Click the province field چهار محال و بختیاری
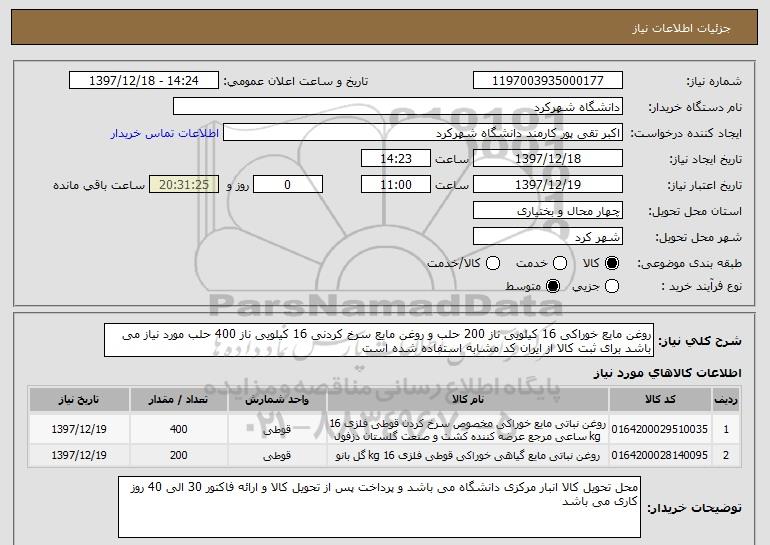 (x=548, y=211)
